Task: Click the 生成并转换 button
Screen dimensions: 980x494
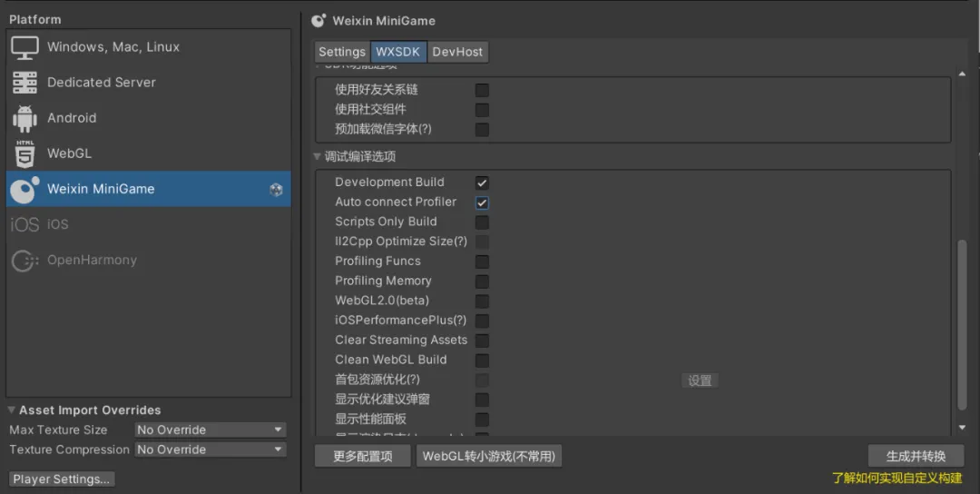Action: coord(916,456)
